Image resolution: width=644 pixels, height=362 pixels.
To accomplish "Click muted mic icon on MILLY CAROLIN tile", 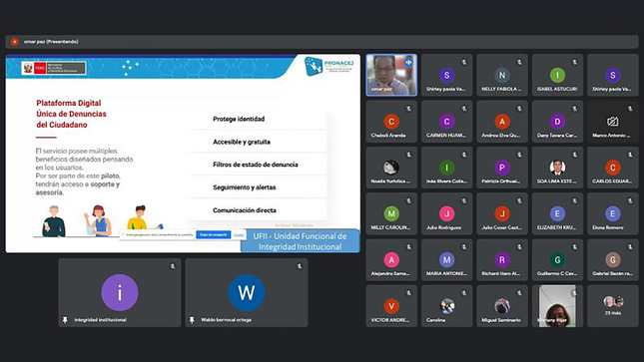I will [x=408, y=201].
